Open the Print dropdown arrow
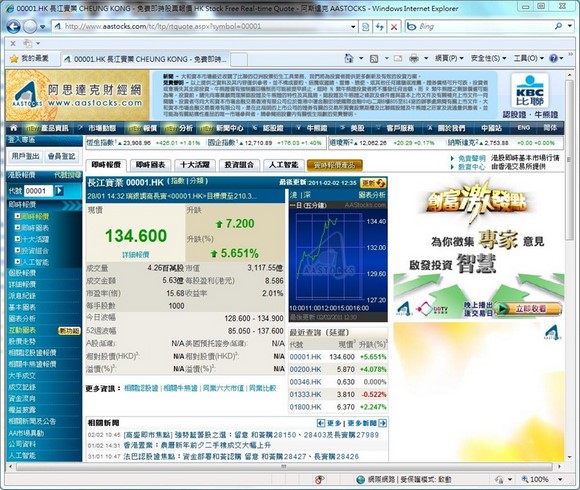Screen dimensions: 580x490 (426, 58)
